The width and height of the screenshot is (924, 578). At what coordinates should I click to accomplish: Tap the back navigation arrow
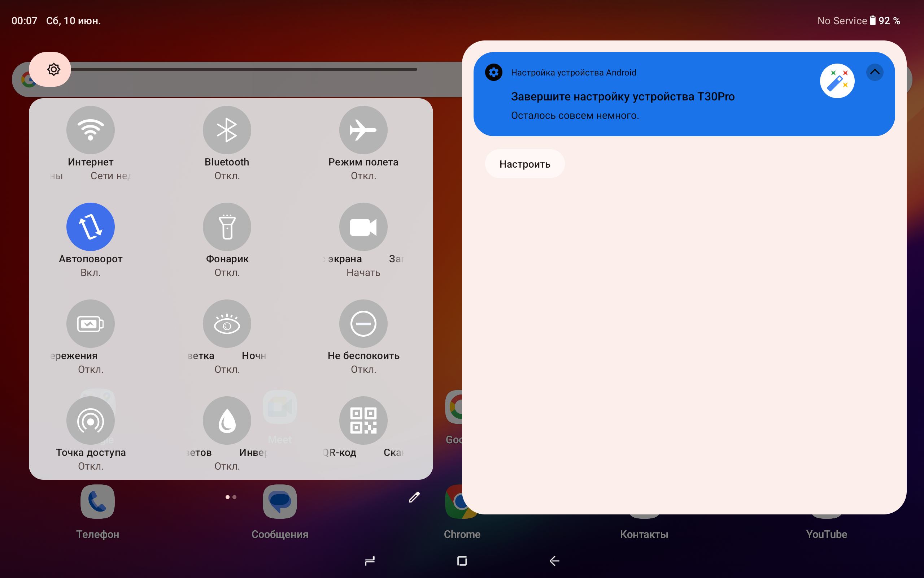[554, 561]
